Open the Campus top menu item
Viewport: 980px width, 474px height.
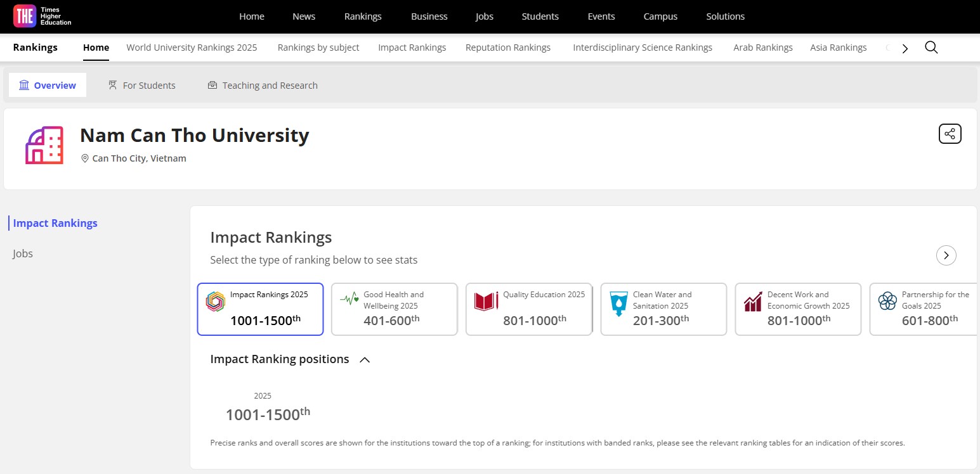[660, 16]
